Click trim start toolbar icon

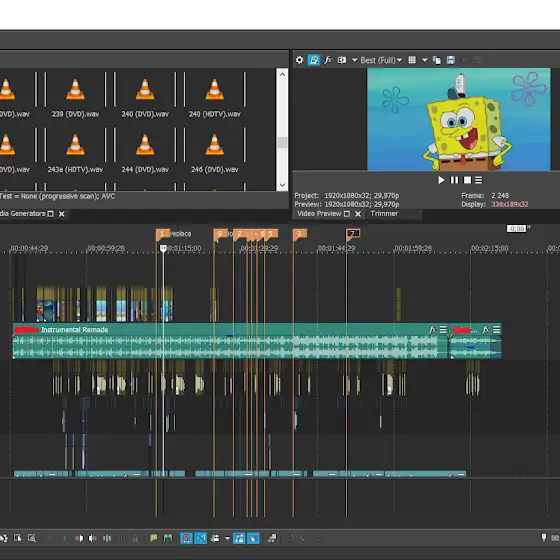[79, 538]
